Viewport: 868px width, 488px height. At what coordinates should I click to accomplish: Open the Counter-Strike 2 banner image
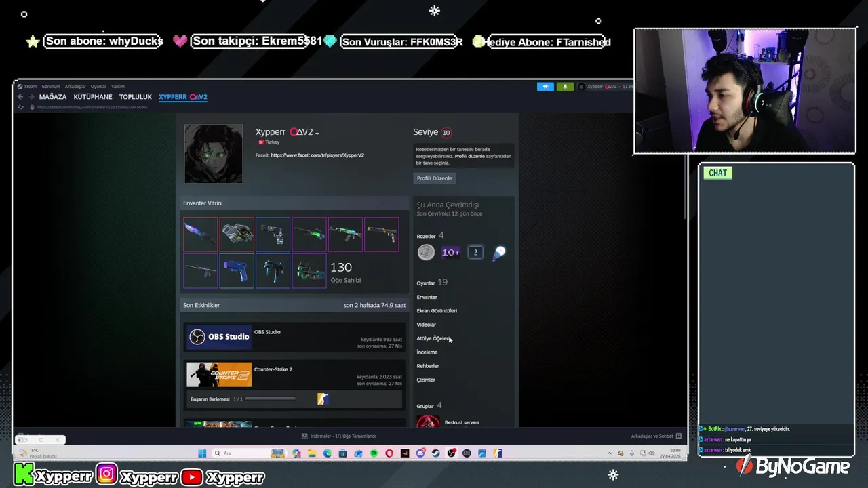(x=219, y=375)
